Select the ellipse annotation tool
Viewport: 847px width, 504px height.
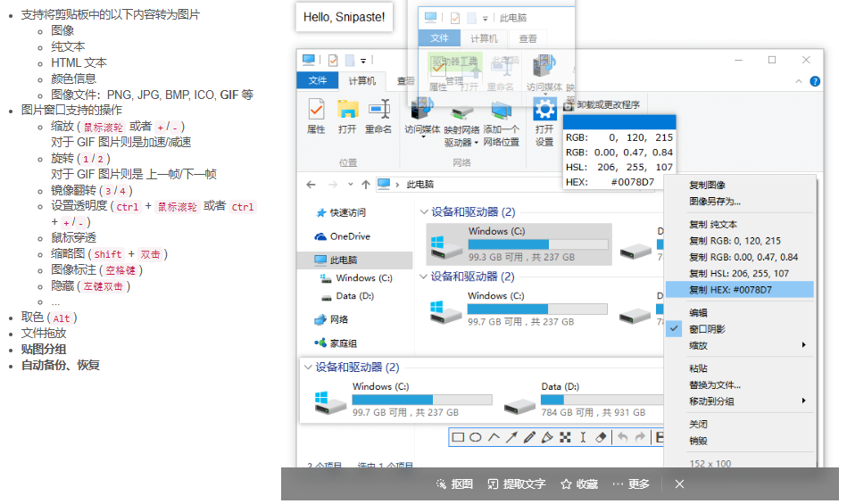(476, 437)
